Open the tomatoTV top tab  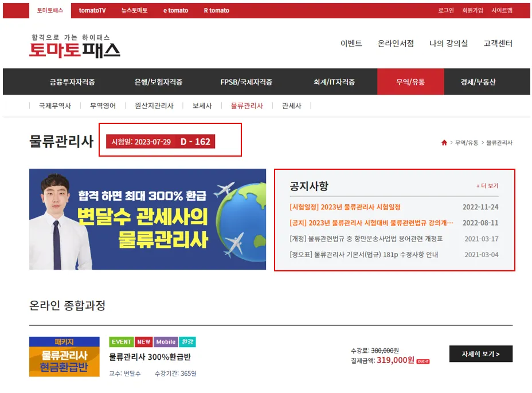pyautogui.click(x=92, y=10)
